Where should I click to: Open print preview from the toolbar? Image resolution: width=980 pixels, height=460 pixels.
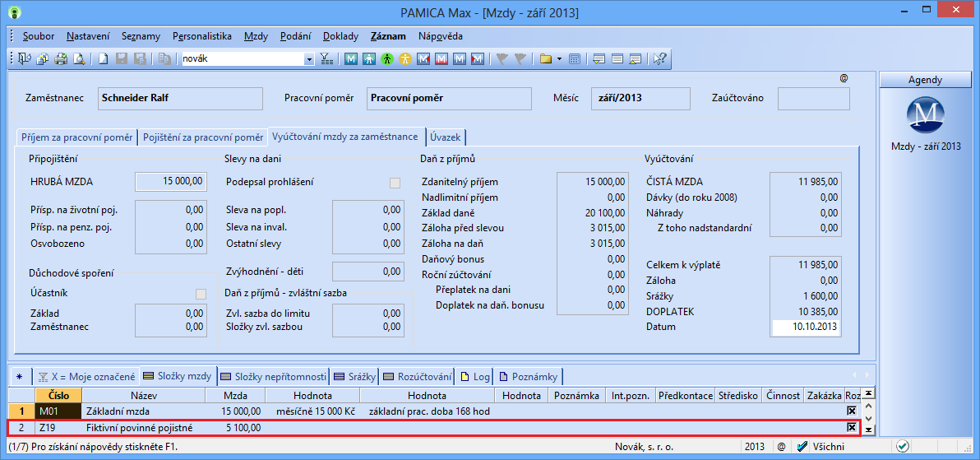[80, 59]
